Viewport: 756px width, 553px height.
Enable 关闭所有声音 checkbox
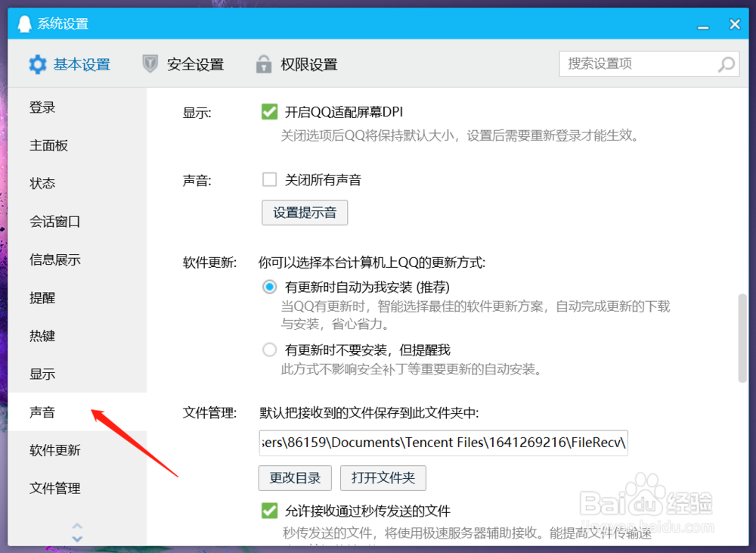coord(270,180)
